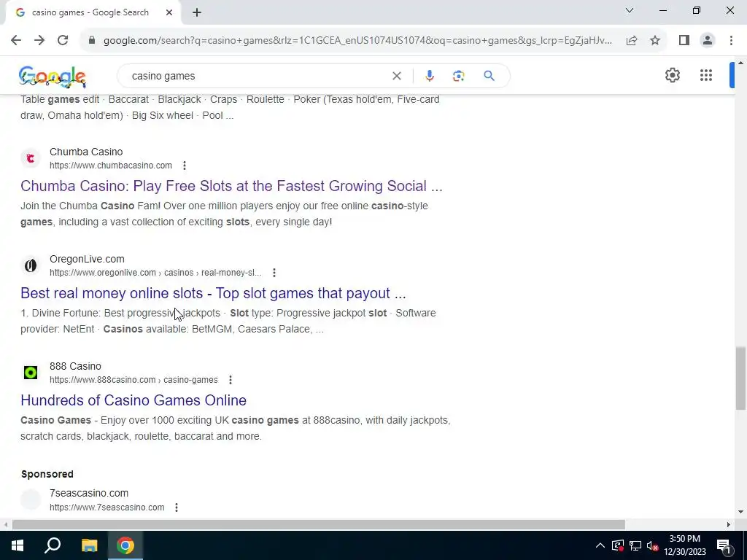Bookmark this tab with the star
Screen dimensions: 747x560
tap(655, 41)
